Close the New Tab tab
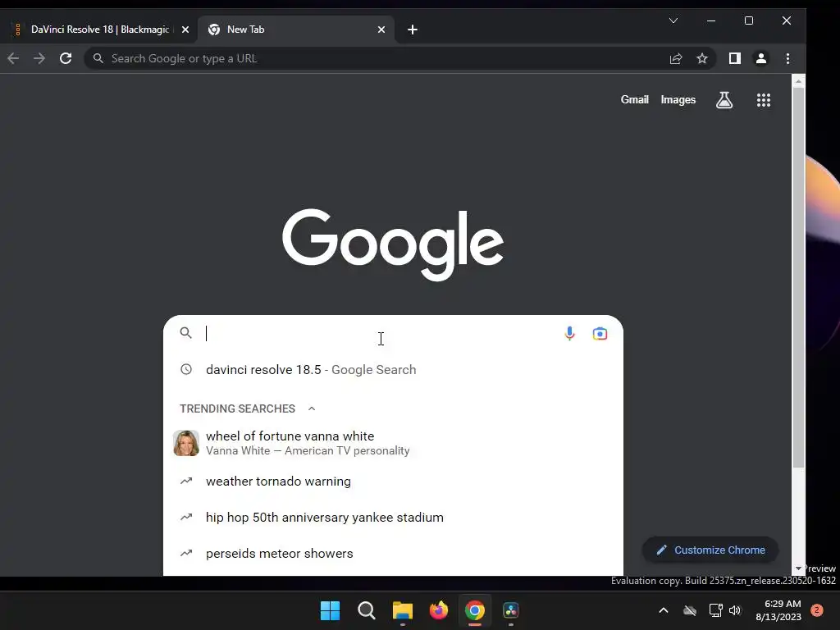 tap(381, 30)
